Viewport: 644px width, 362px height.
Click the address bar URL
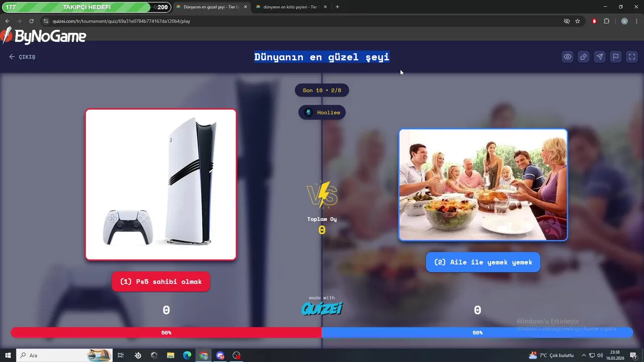[x=121, y=21]
